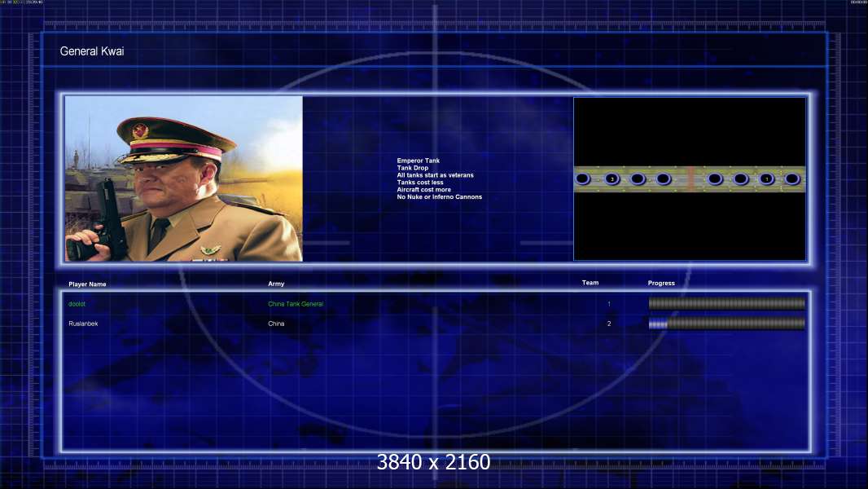Screen dimensions: 868x489
Task: Click the General Kwai portrait image
Action: coord(184,178)
